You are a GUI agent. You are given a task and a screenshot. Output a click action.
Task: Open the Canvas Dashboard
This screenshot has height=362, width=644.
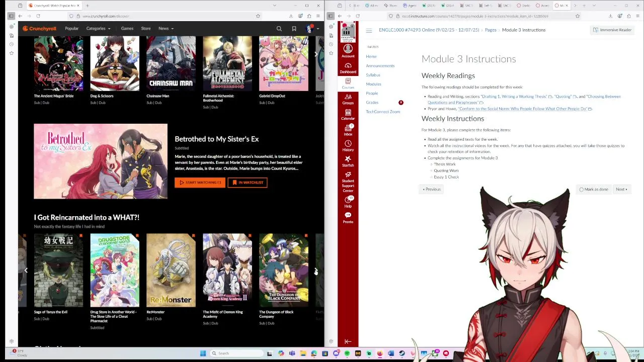348,68
